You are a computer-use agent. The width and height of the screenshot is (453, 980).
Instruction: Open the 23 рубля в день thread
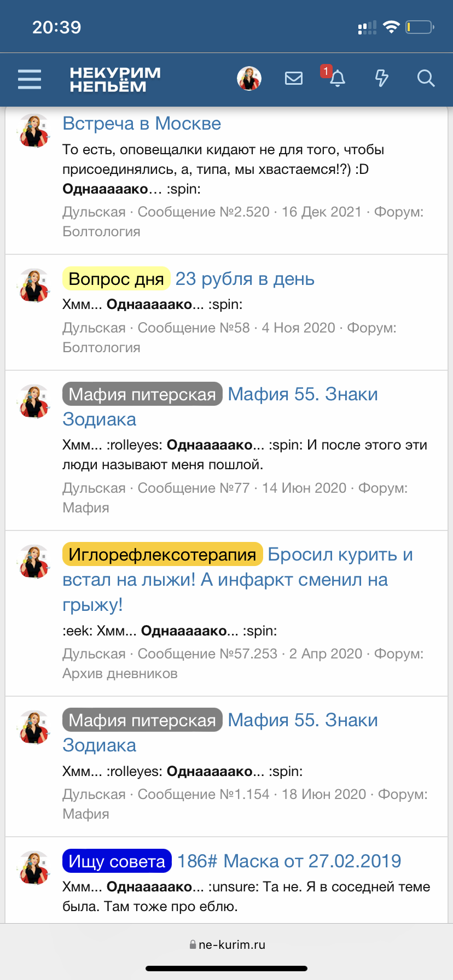[x=245, y=279]
